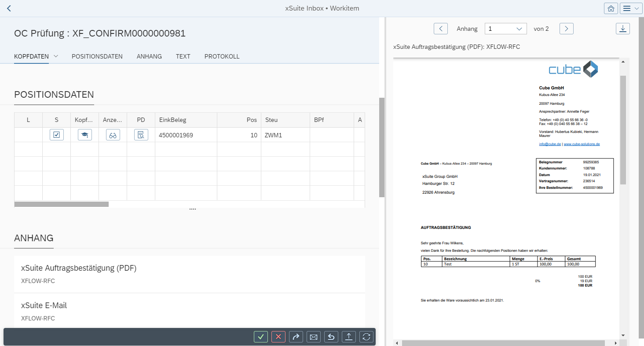Switch to the POSITIONSDATEN tab
This screenshot has width=644, height=346.
click(x=97, y=56)
